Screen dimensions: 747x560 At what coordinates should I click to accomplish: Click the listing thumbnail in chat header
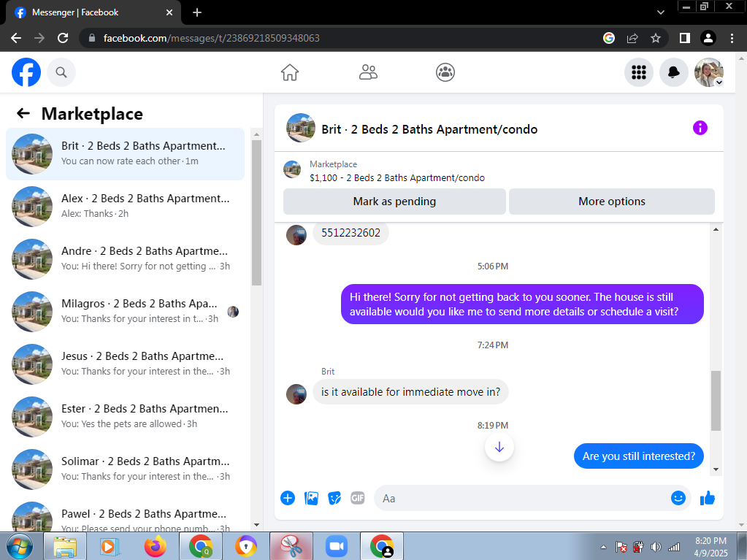click(301, 128)
